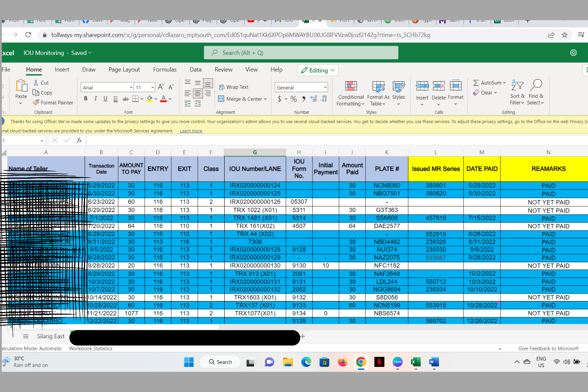The image size is (588, 392).
Task: Expand the Name Box dropdown
Action: (x=42, y=141)
